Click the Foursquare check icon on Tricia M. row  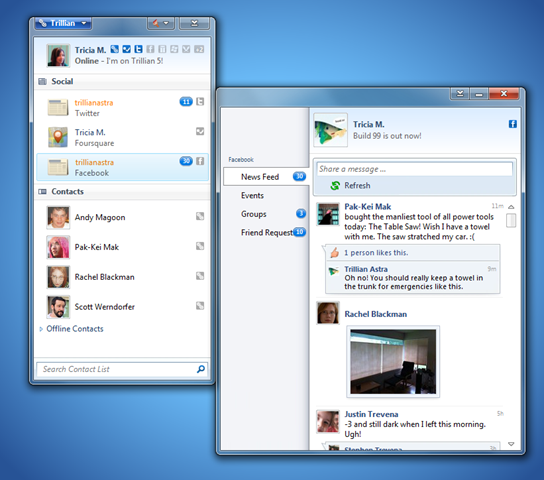point(200,131)
